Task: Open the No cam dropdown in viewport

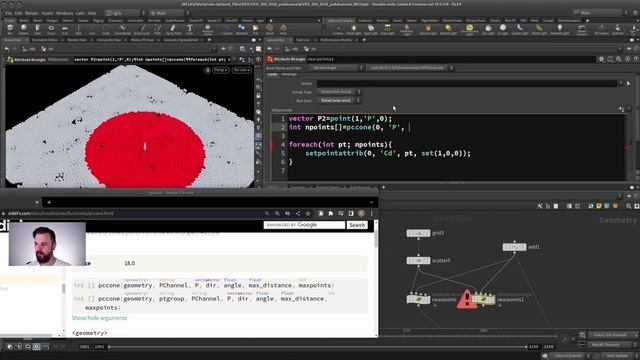Action: 241,70
